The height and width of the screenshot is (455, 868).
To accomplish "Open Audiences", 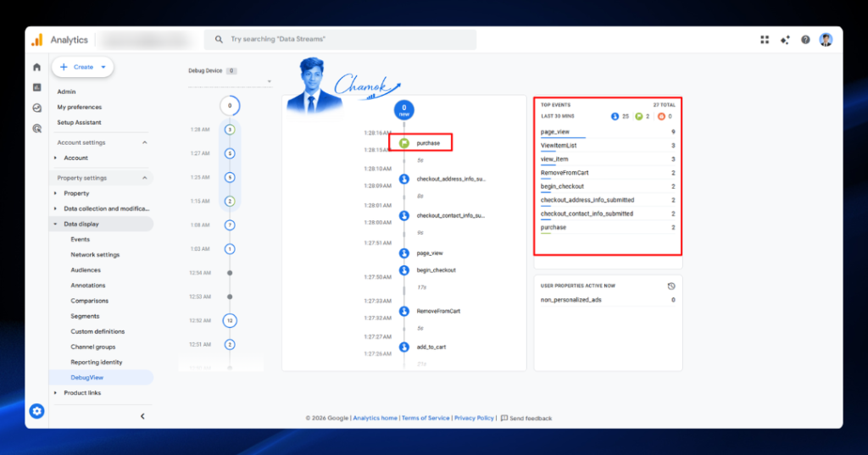I will (86, 270).
